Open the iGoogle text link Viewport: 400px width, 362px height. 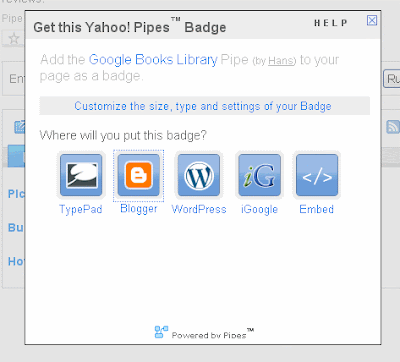(x=259, y=210)
